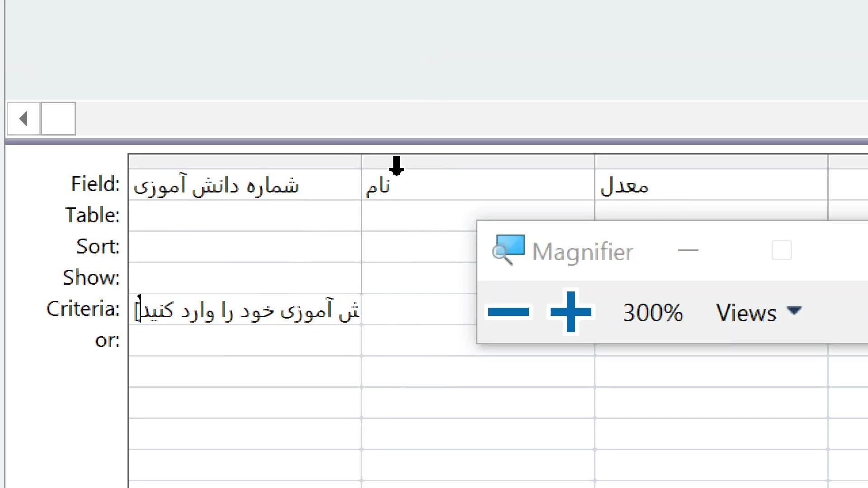Click the 300% zoom level label
The image size is (868, 488).
(x=653, y=313)
